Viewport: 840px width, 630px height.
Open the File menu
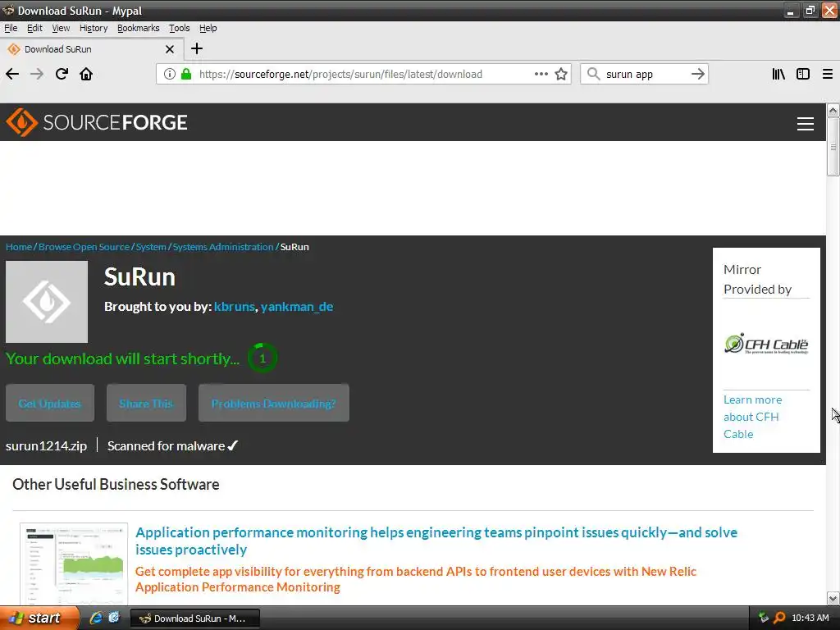(11, 28)
